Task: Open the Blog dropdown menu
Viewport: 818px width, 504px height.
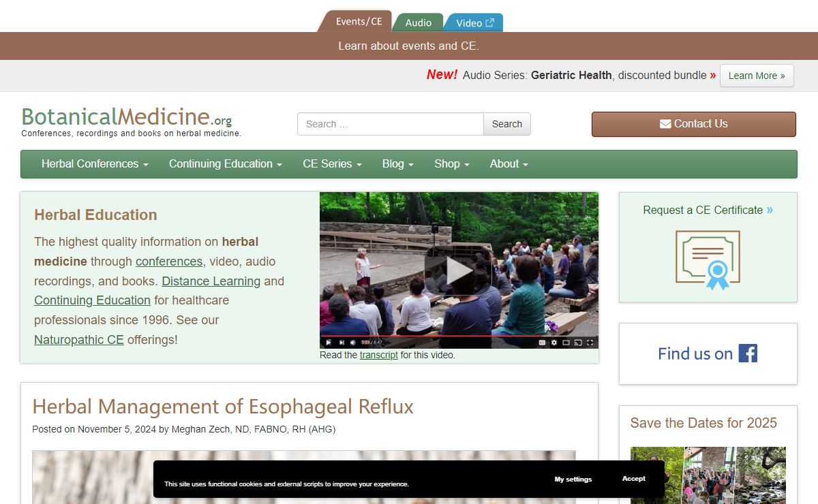Action: tap(398, 163)
